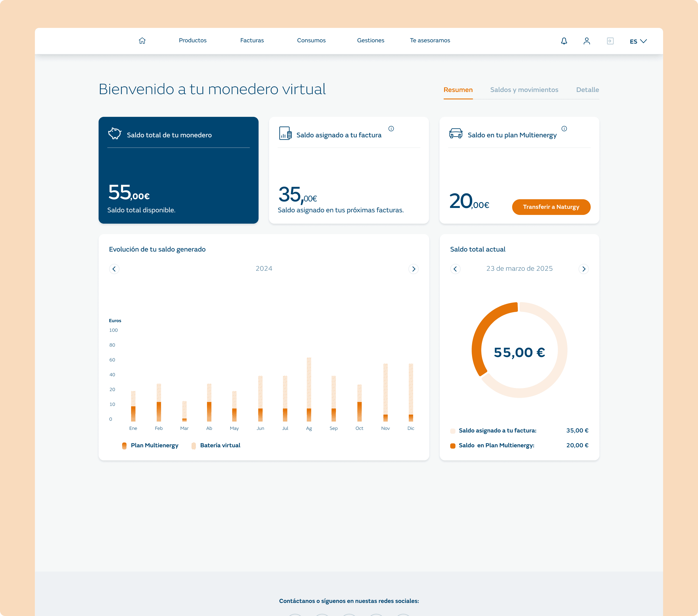Click the piggy bank icon
The width and height of the screenshot is (698, 616).
(115, 133)
